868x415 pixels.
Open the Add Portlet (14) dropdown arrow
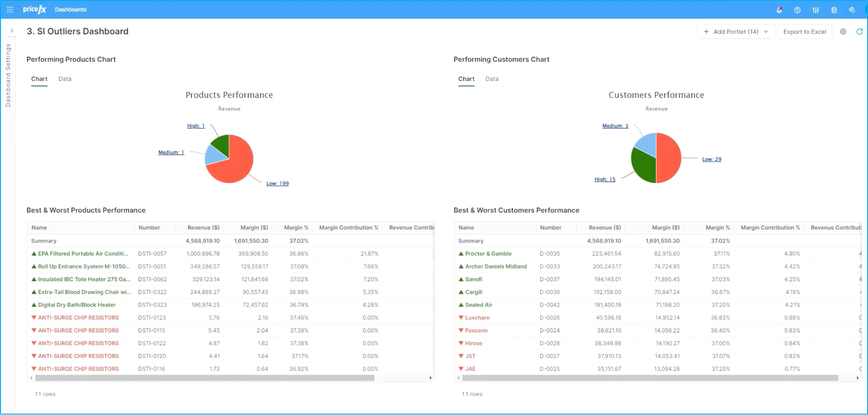pos(766,31)
